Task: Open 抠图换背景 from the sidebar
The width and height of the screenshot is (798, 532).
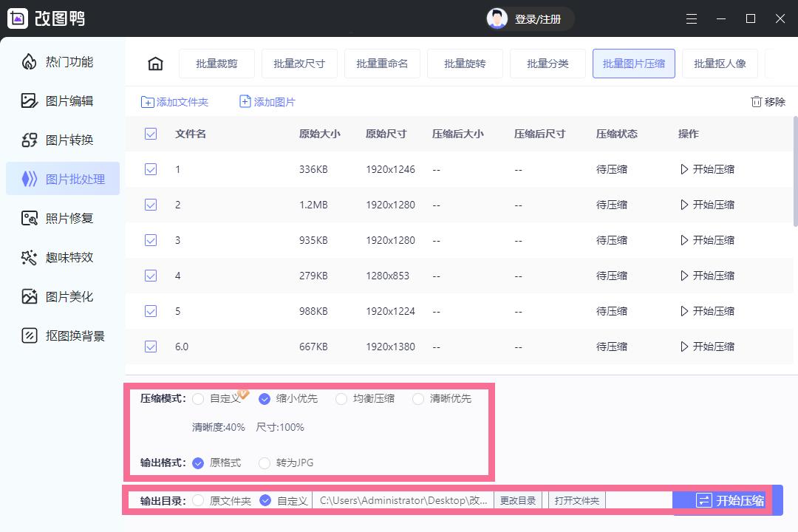Action: tap(63, 335)
